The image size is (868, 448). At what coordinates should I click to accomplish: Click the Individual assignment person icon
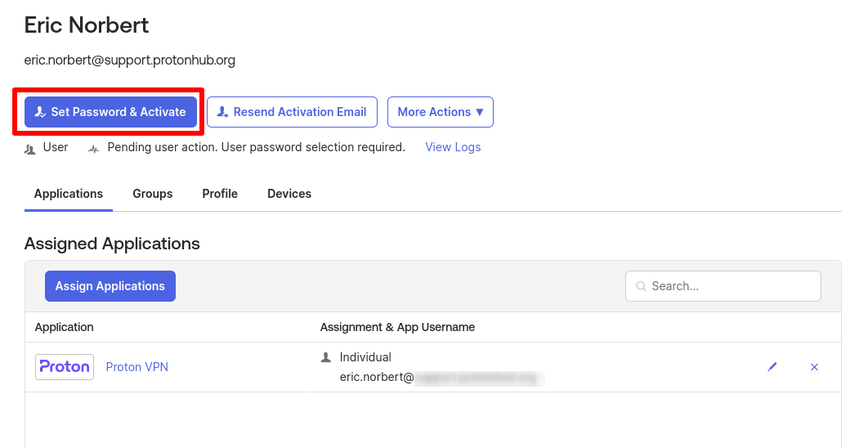click(x=326, y=357)
